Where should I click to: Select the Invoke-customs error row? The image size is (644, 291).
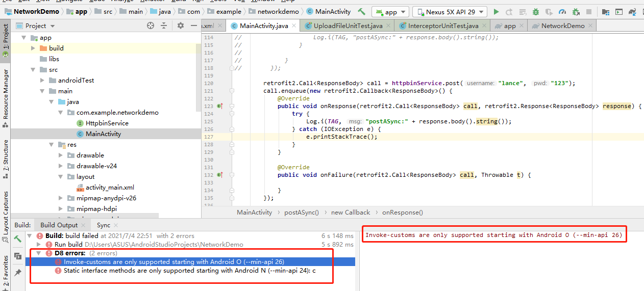[x=190, y=262]
